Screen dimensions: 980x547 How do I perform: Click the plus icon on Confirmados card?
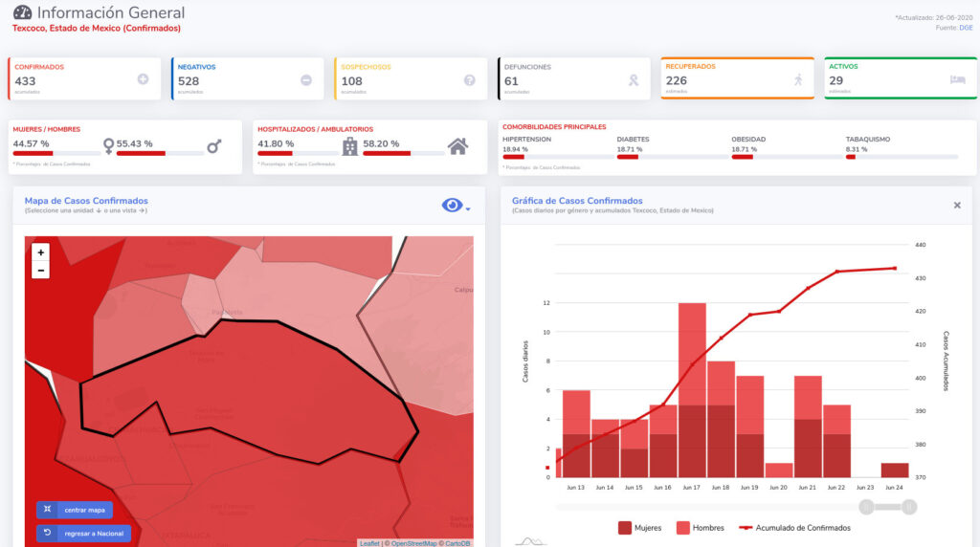[x=143, y=80]
